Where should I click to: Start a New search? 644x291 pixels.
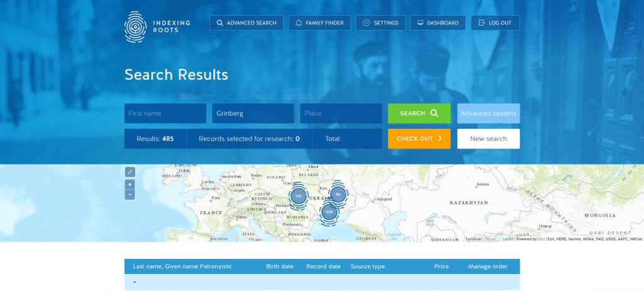click(x=488, y=139)
